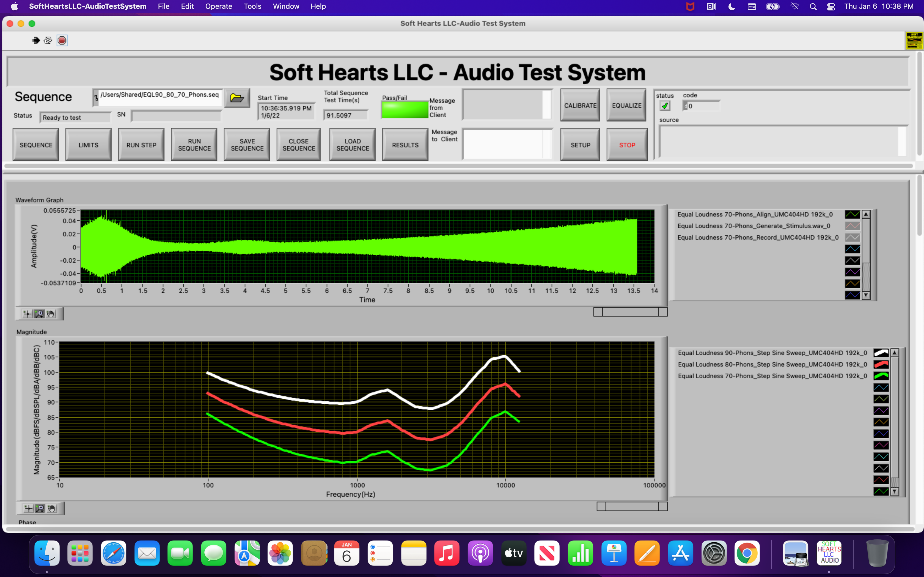Toggle the green Pass/Fail indicator
Image resolution: width=924 pixels, height=577 pixels.
pos(405,110)
